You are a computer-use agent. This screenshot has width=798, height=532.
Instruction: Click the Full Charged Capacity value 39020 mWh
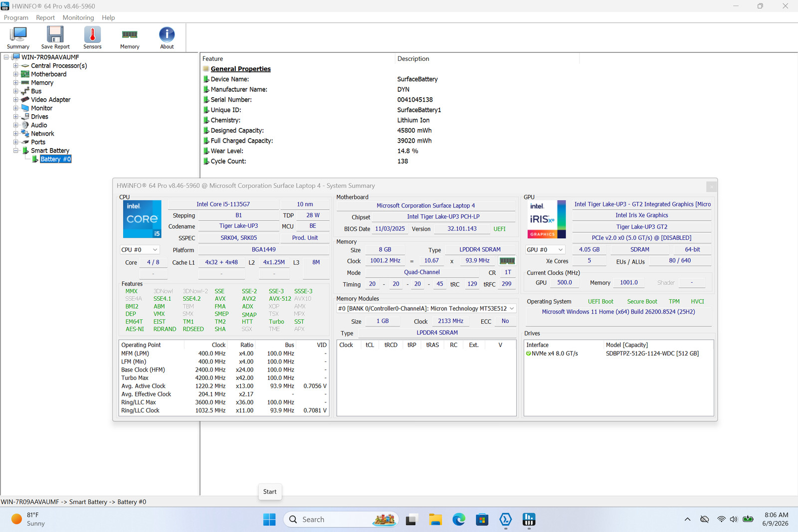(414, 141)
